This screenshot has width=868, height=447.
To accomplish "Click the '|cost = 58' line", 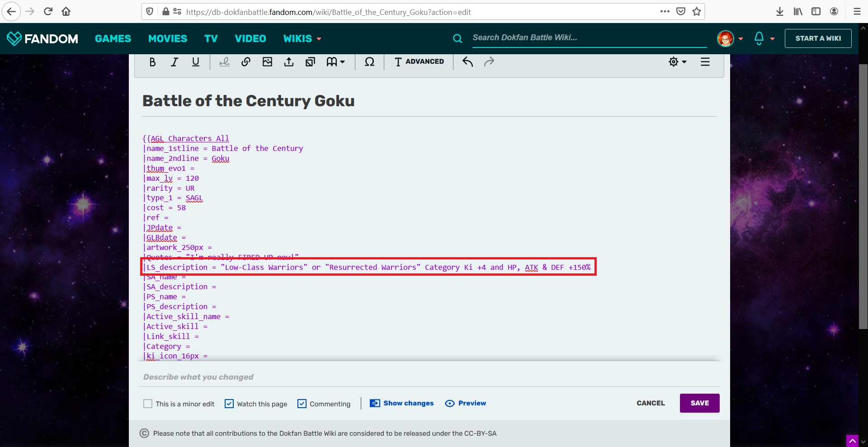I will (165, 207).
